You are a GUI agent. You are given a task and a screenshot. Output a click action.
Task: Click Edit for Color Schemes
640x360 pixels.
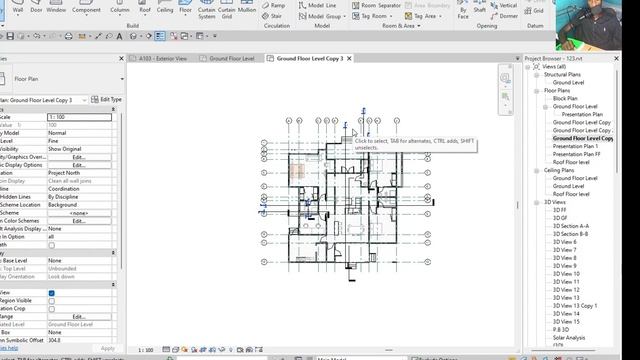click(x=79, y=221)
